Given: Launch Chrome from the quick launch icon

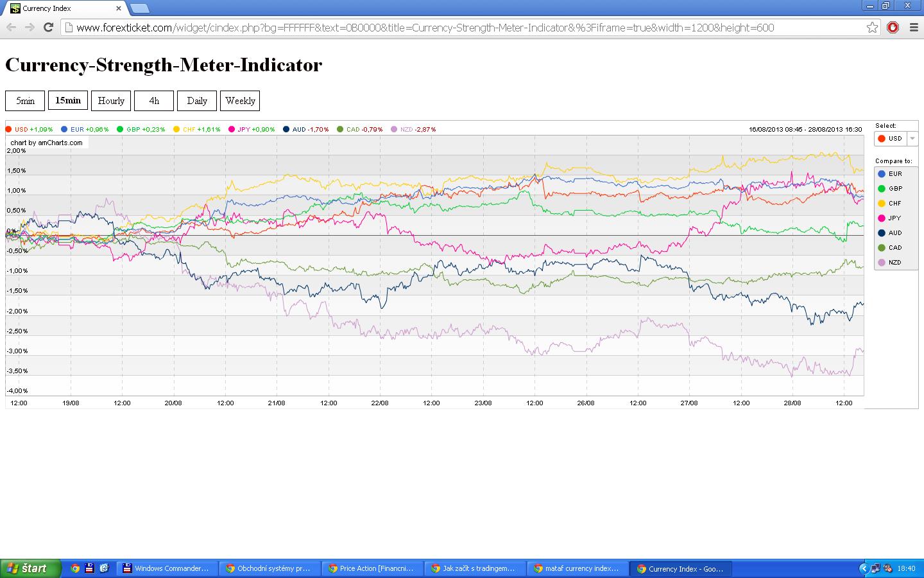Looking at the screenshot, I should coord(75,568).
